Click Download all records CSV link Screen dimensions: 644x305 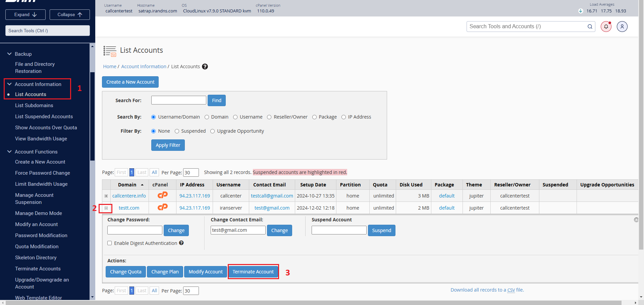click(x=487, y=290)
